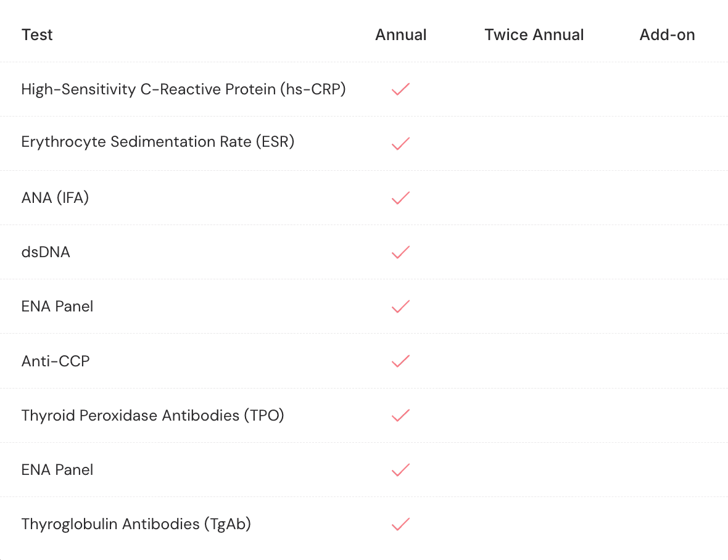Click the Add-on column header
The height and width of the screenshot is (560, 728).
667,35
